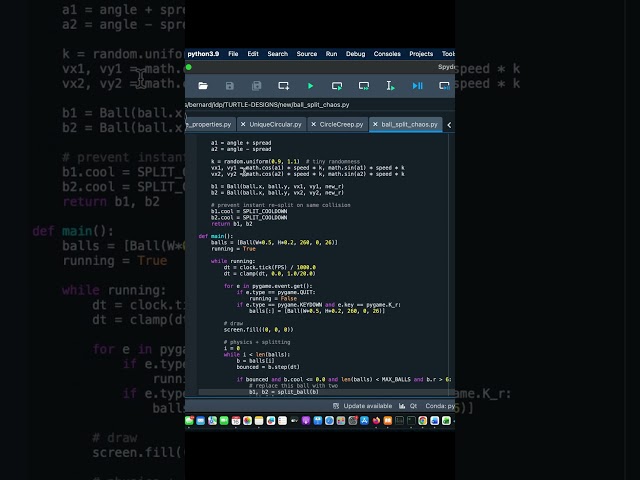Open the Consoles menu
The width and height of the screenshot is (640, 480).
click(387, 54)
